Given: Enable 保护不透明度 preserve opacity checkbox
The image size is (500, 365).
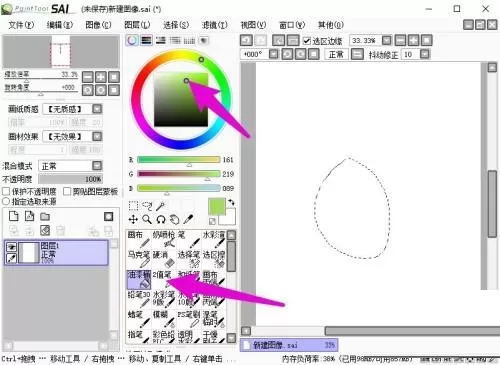Looking at the screenshot, I should pyautogui.click(x=6, y=191).
